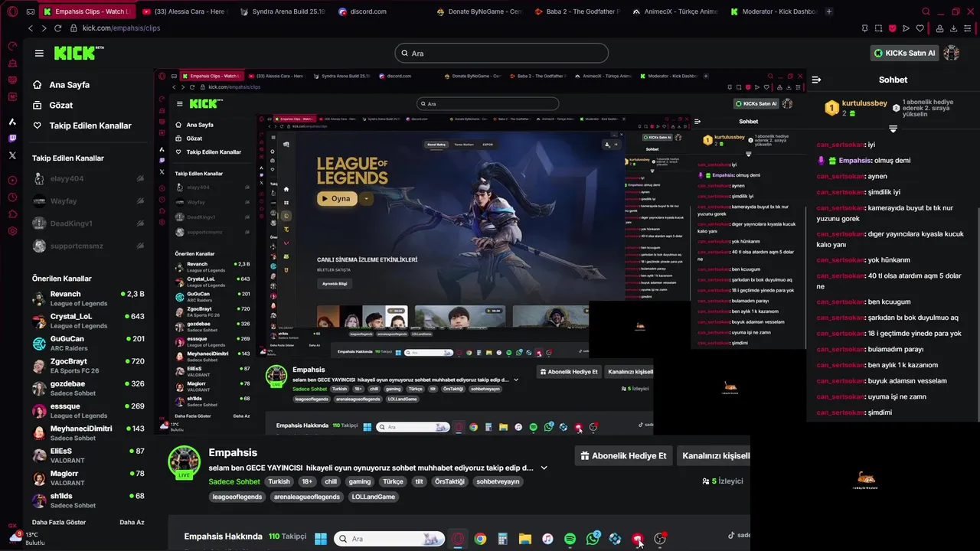Open Takip Edilen Kanallar menu item
Viewport: 980px width, 551px height.
pos(82,126)
